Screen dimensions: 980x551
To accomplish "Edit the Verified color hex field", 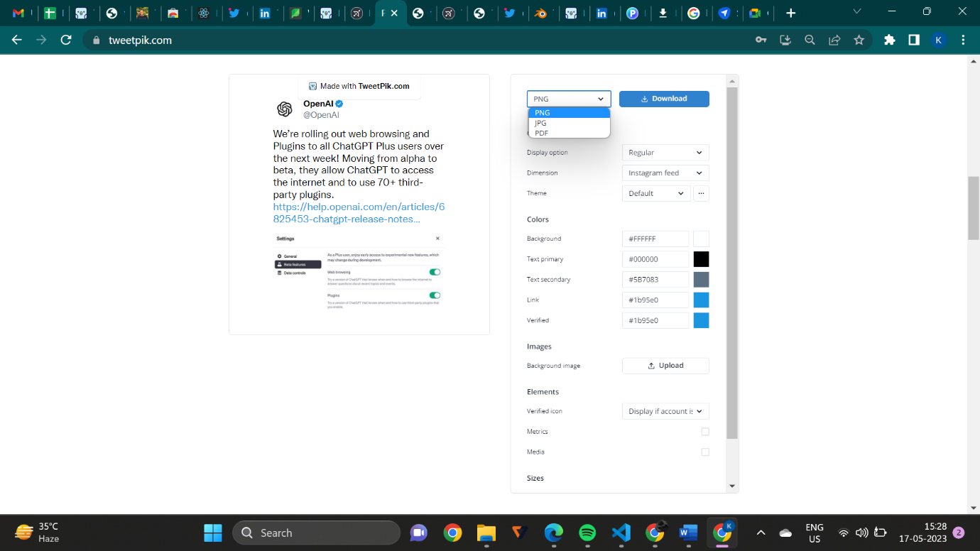I will (655, 320).
